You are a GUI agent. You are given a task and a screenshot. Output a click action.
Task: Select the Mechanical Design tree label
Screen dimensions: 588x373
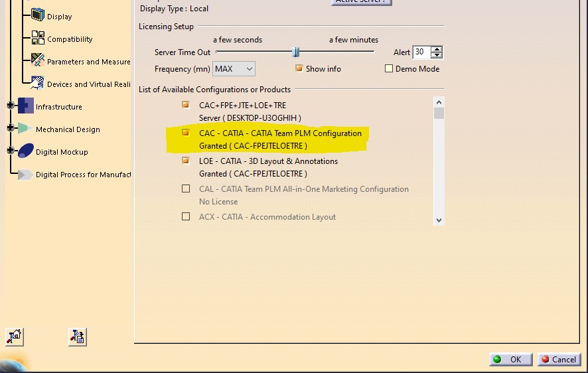pos(68,129)
